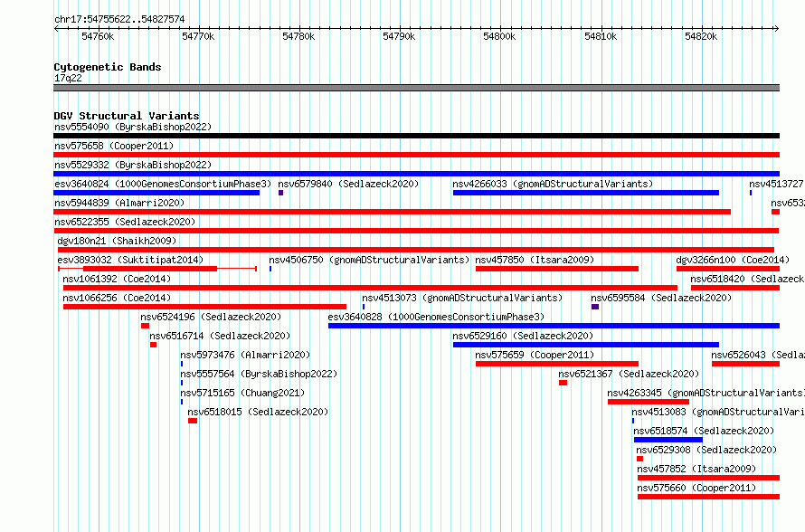The image size is (805, 532).
Task: Select the blue esv3640828 variant bar
Action: point(554,326)
